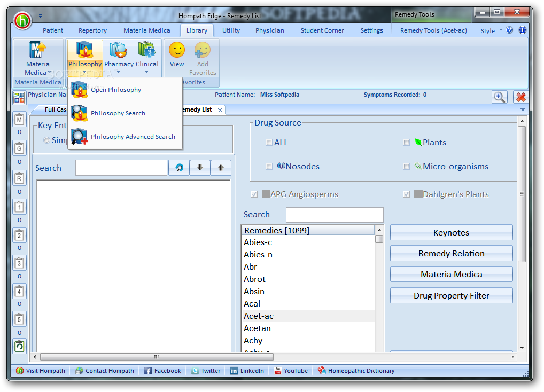Expand the Clinical dropdown arrow

(147, 72)
